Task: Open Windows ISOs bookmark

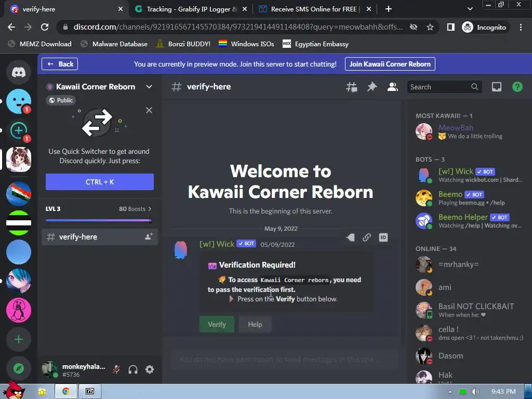Action: pos(246,44)
